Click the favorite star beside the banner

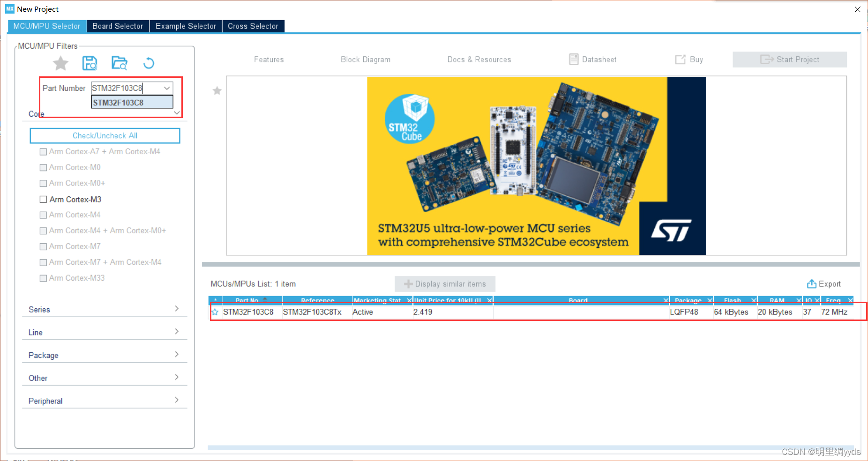coord(217,90)
